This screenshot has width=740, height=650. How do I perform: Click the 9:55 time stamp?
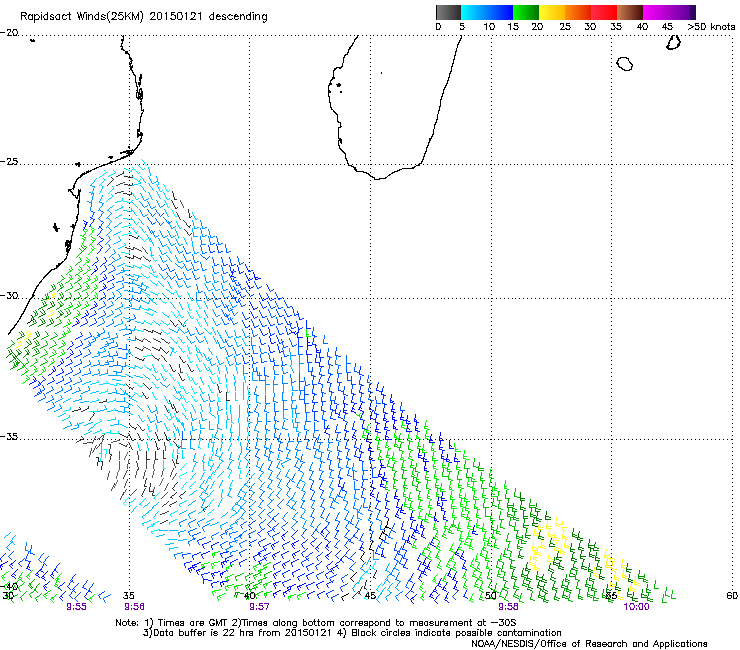click(x=76, y=607)
